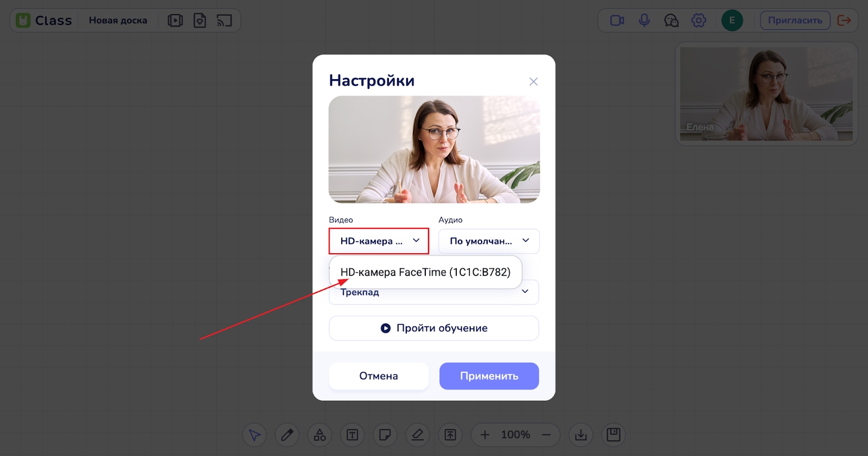Expand the Трекпад dropdown
Screen dimensions: 868x456
click(524, 292)
